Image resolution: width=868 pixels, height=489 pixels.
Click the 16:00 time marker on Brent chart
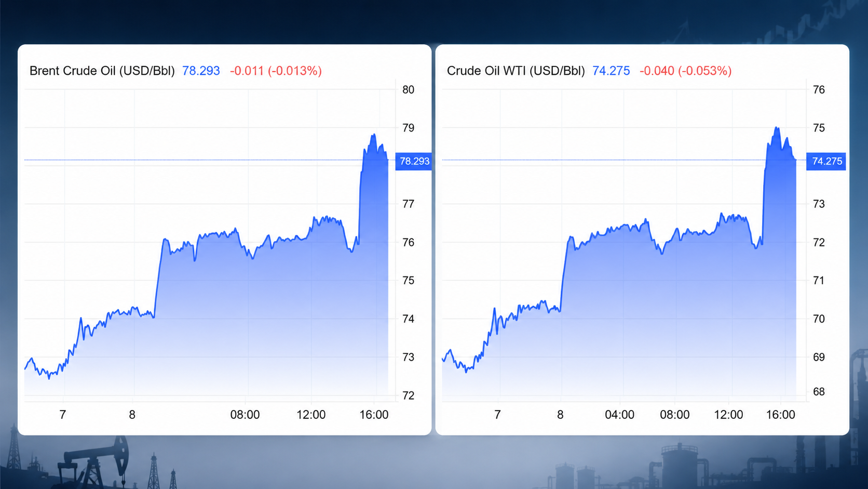[374, 415]
